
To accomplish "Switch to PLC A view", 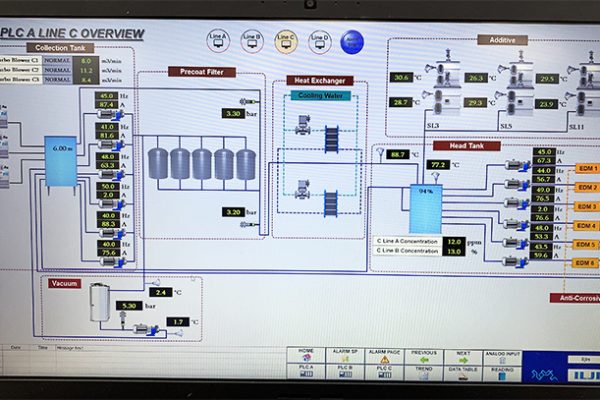I will [x=306, y=371].
